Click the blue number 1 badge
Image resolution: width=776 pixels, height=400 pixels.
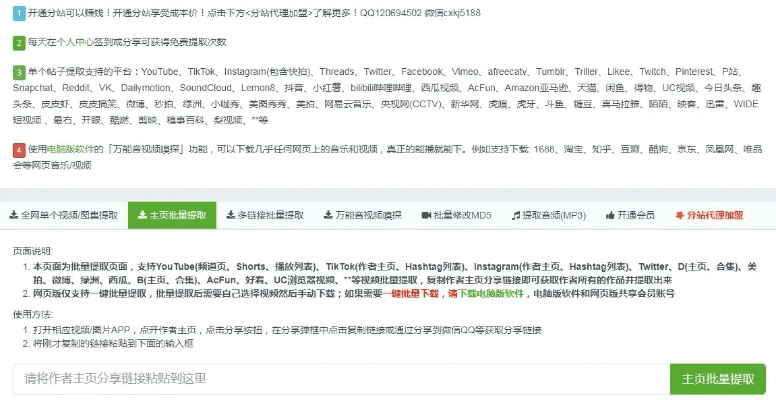[19, 13]
